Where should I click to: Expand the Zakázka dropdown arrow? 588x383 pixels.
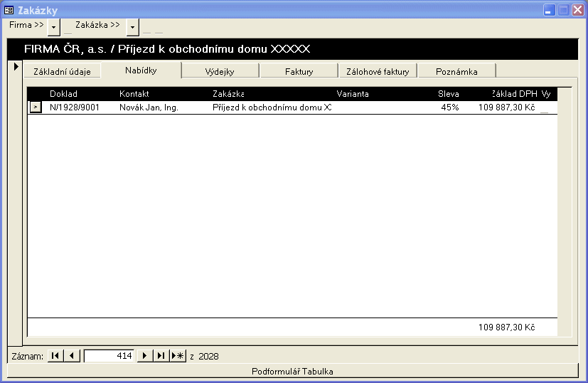(x=132, y=27)
